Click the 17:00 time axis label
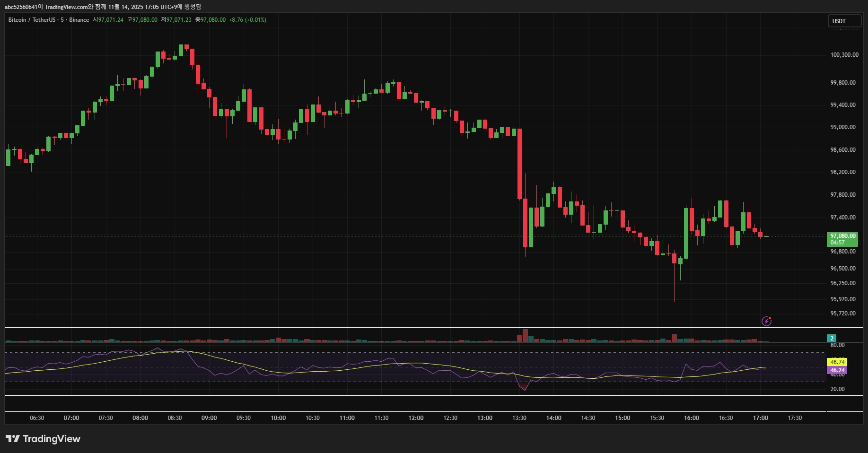 coord(760,418)
